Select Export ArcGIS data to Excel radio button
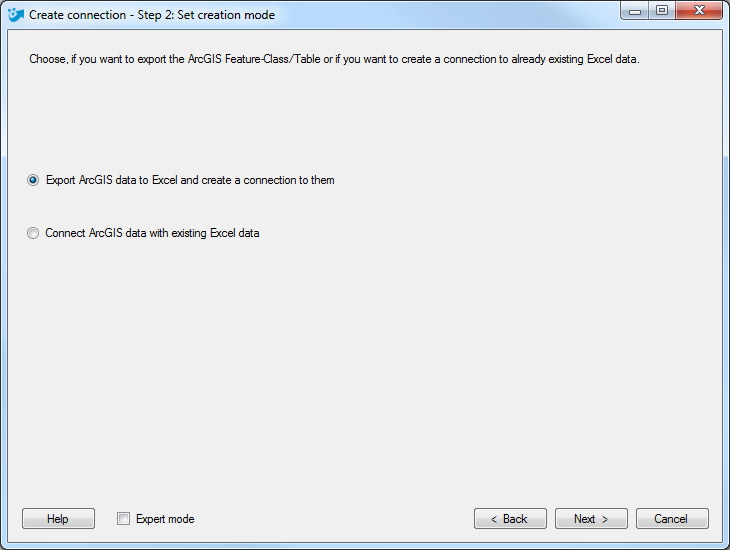Screen dimensions: 730x550 click(x=33, y=180)
